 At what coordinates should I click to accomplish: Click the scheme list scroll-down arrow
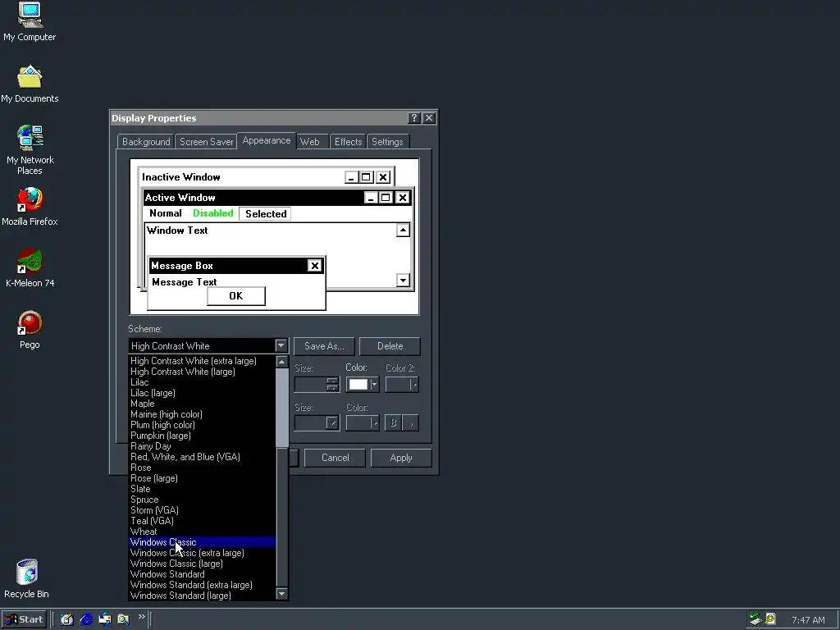[282, 594]
